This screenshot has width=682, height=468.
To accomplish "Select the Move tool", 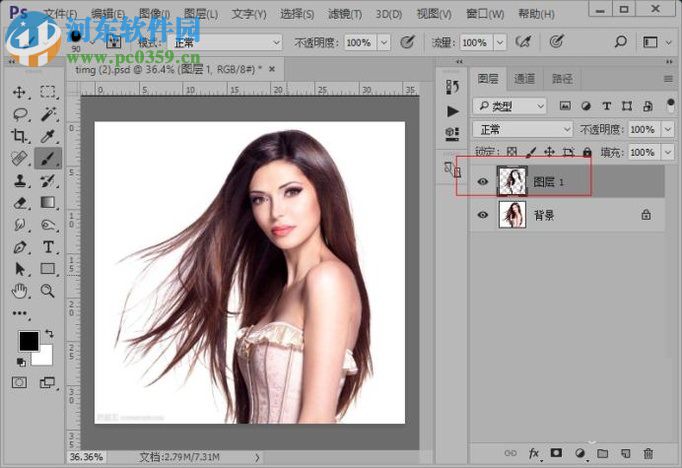I will pos(19,92).
